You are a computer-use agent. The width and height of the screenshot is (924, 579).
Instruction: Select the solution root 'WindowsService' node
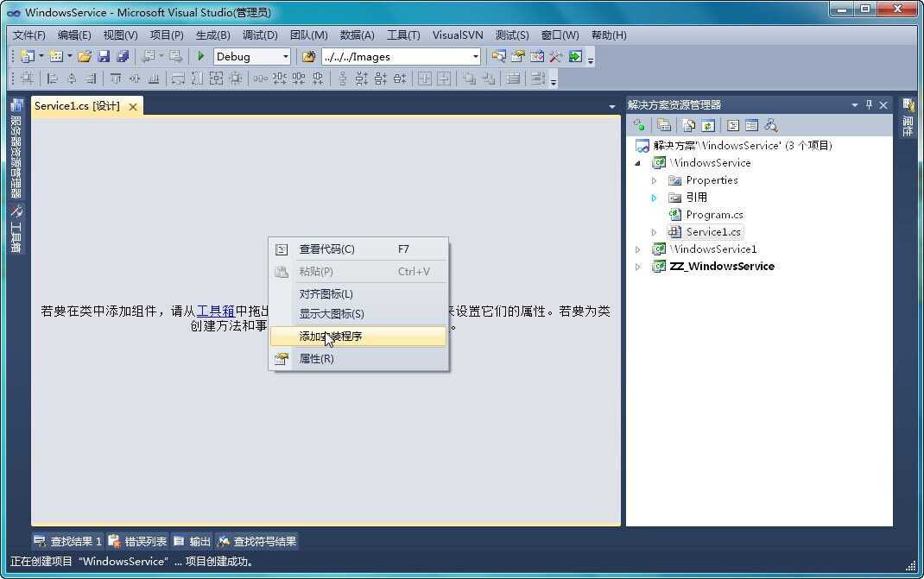(x=743, y=146)
